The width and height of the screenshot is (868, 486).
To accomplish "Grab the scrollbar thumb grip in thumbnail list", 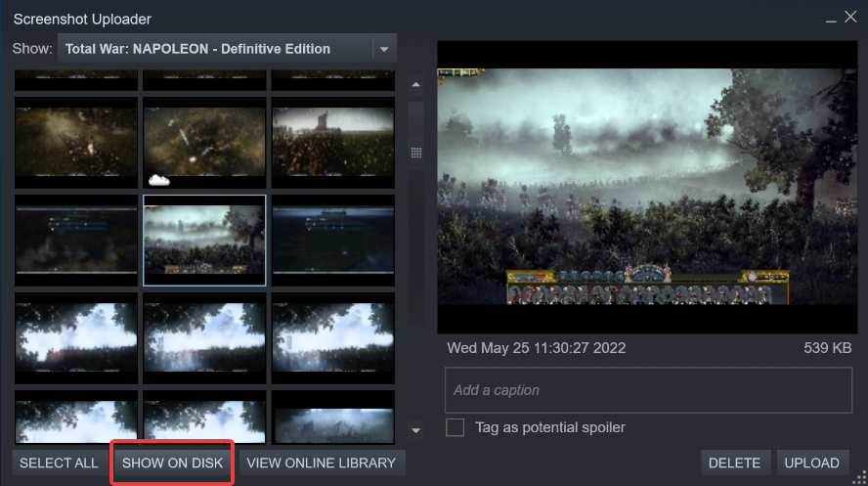I will [x=416, y=153].
